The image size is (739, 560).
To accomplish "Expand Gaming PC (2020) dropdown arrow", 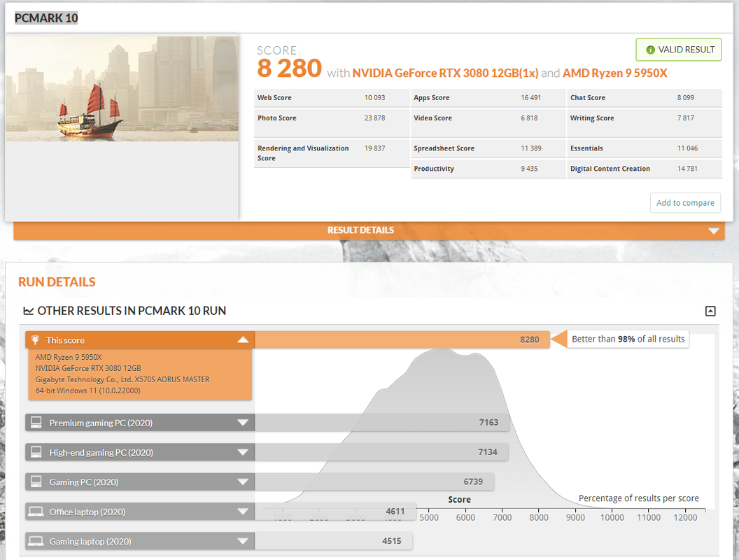I will 243,482.
